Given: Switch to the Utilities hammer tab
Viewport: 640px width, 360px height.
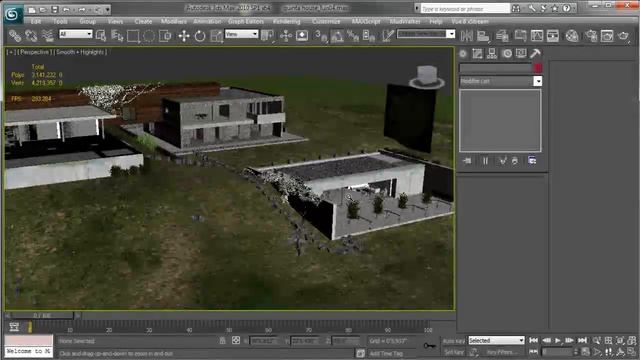Looking at the screenshot, I should pos(535,53).
